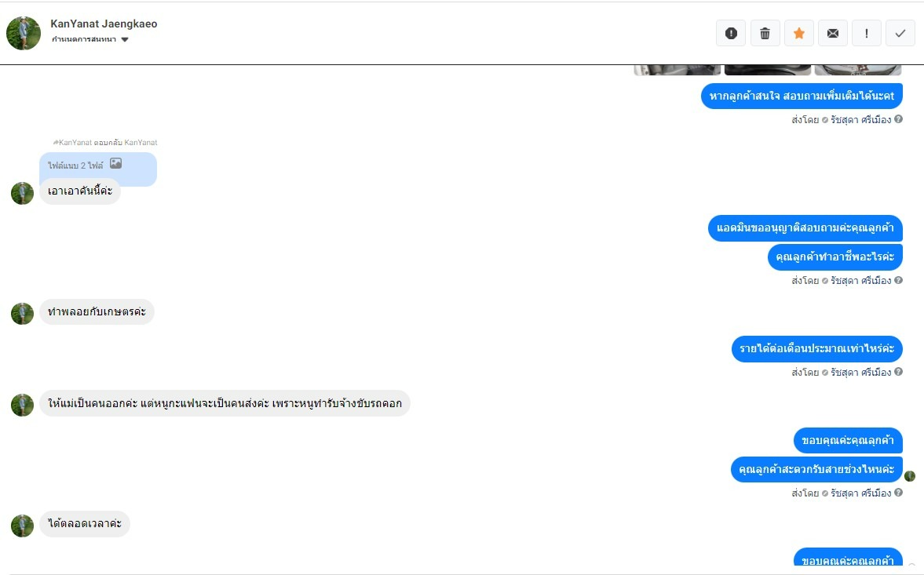
Task: Mark conversation unread with the envelope icon
Action: tap(833, 34)
